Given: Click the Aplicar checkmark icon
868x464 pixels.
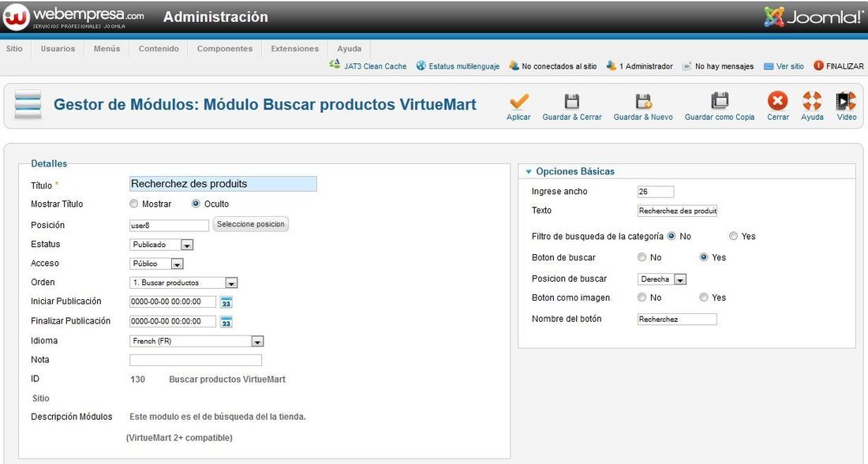Looking at the screenshot, I should pos(518,101).
